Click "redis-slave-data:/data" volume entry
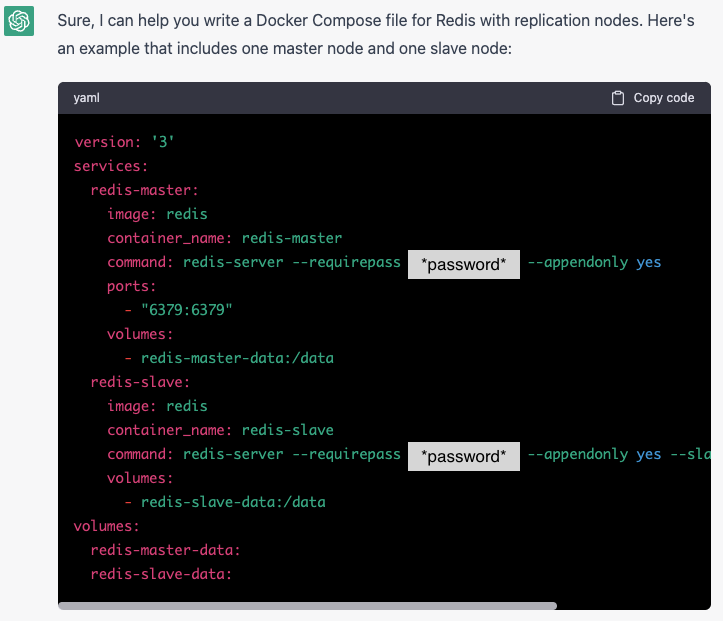This screenshot has height=621, width=723. pyautogui.click(x=233, y=502)
